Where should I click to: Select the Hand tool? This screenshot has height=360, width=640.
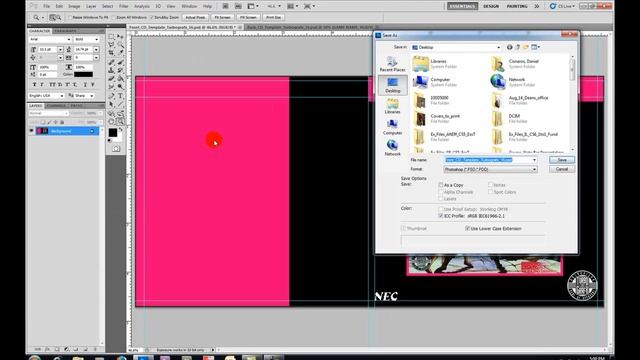click(111, 122)
